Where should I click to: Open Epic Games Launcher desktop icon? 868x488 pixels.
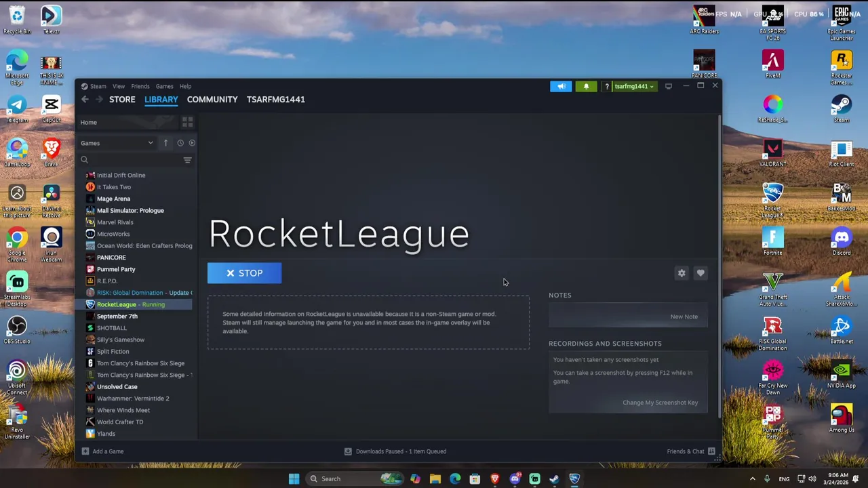point(842,22)
